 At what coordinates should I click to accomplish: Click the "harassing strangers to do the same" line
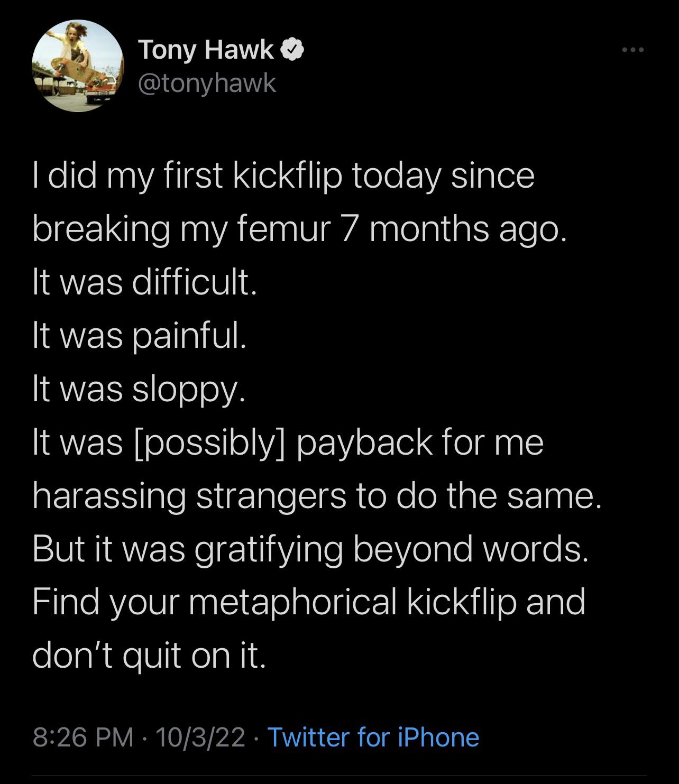click(317, 496)
